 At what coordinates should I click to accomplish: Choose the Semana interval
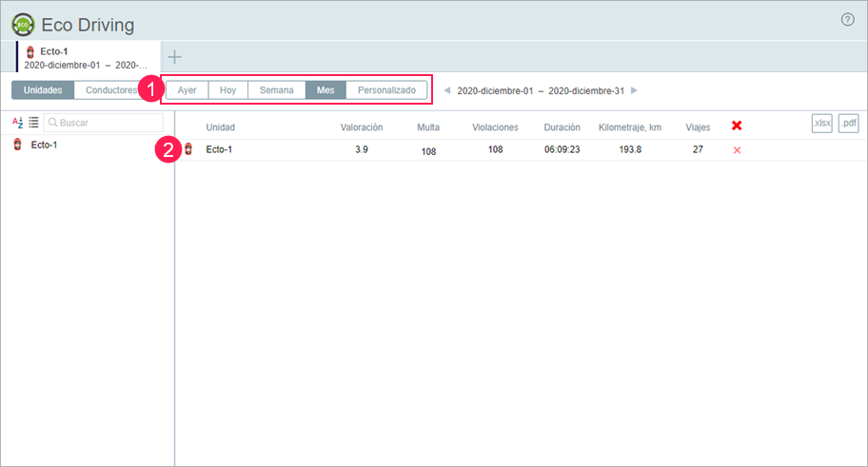pyautogui.click(x=277, y=91)
